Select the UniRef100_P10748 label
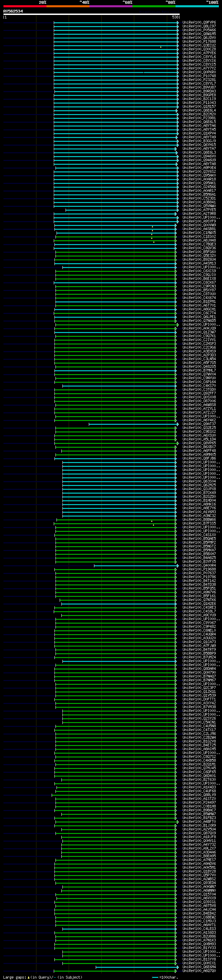The width and height of the screenshot is (222, 980). [199, 76]
